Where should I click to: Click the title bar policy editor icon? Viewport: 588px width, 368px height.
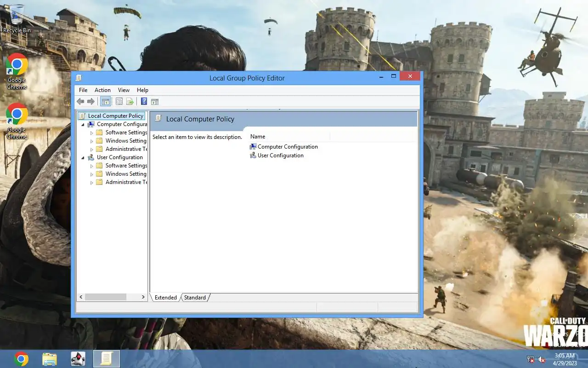[79, 78]
